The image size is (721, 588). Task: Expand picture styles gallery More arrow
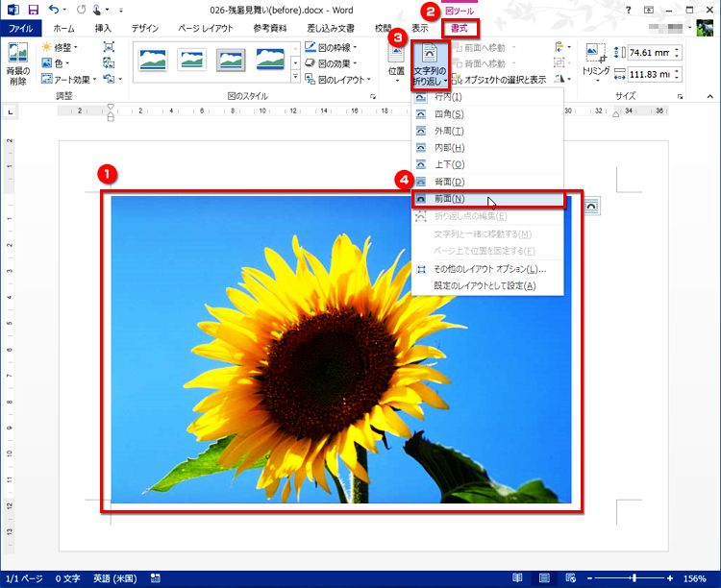(295, 76)
